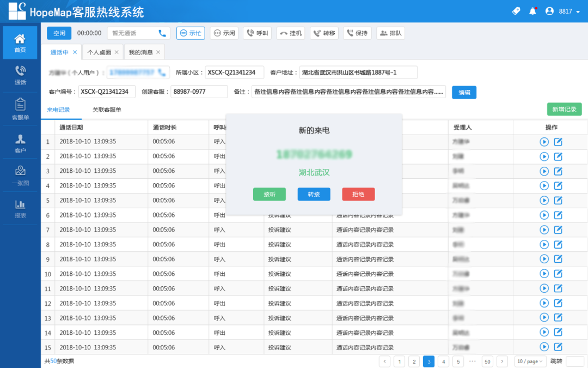This screenshot has width=588, height=368.
Task: Click the 挂机 hang up button
Action: coord(291,33)
